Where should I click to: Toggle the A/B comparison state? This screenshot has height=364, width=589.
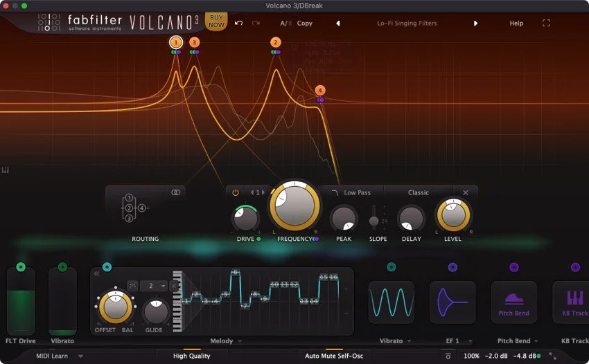click(286, 24)
